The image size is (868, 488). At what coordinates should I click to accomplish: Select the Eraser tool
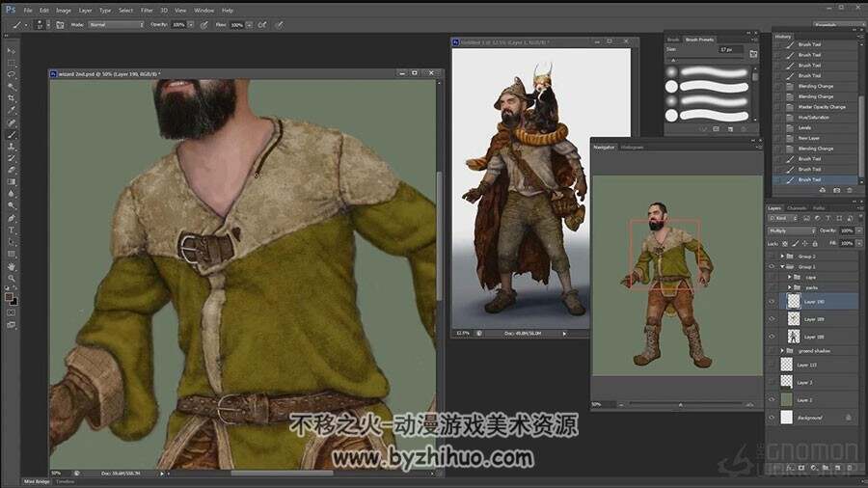11,171
